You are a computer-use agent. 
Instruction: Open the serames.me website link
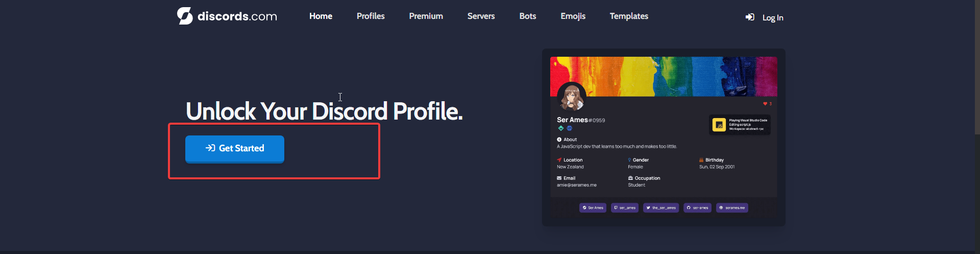pos(732,208)
